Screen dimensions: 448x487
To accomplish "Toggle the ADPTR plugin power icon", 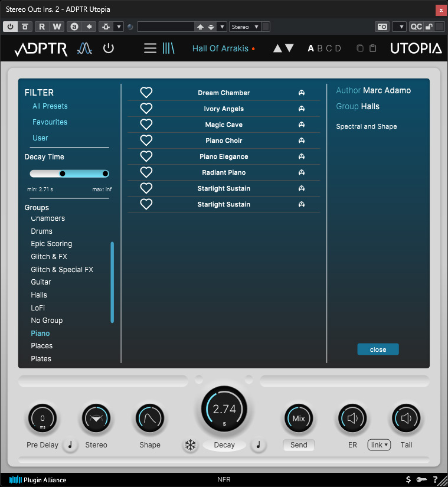I will coord(109,48).
